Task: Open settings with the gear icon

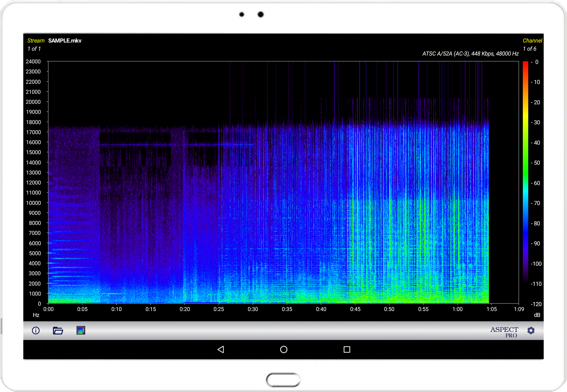Action: (531, 331)
